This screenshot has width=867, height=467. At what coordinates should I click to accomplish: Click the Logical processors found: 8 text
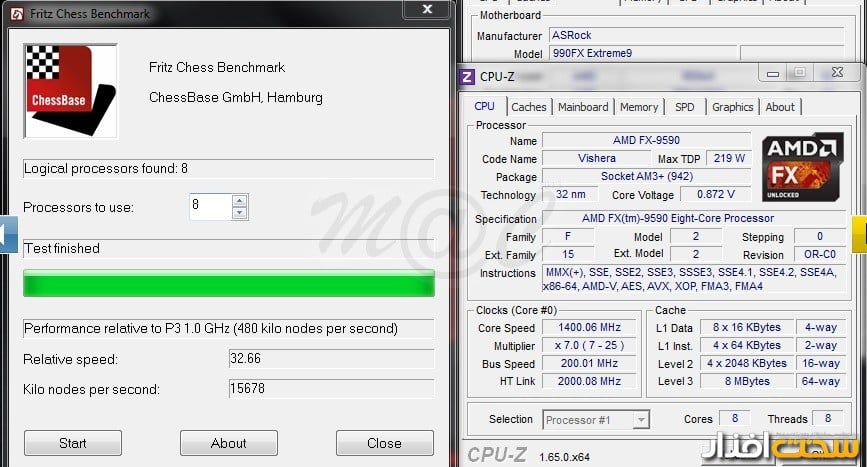[106, 169]
